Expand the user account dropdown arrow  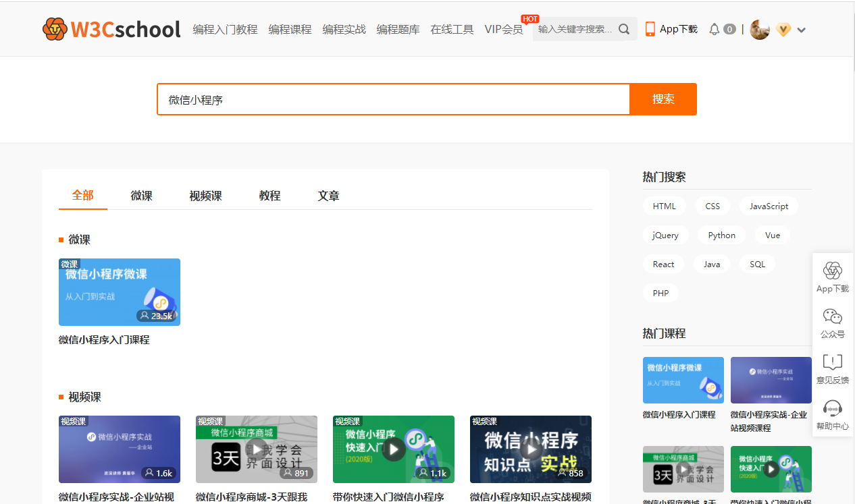pos(802,30)
